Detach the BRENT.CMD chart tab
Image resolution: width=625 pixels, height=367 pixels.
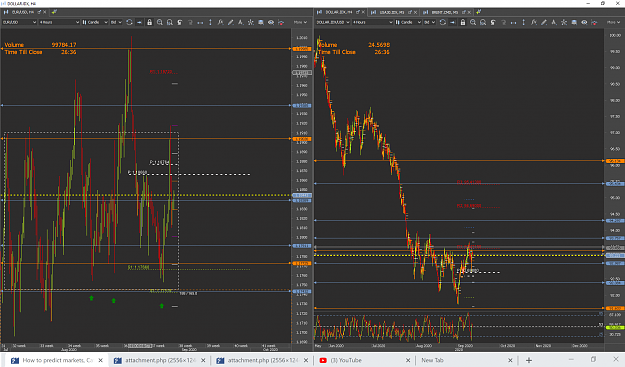point(464,12)
